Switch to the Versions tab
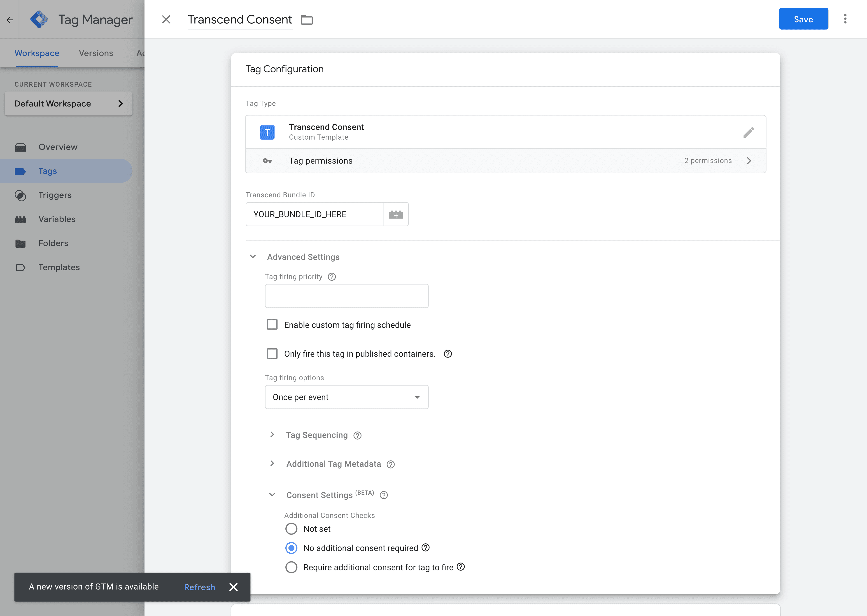 point(96,53)
